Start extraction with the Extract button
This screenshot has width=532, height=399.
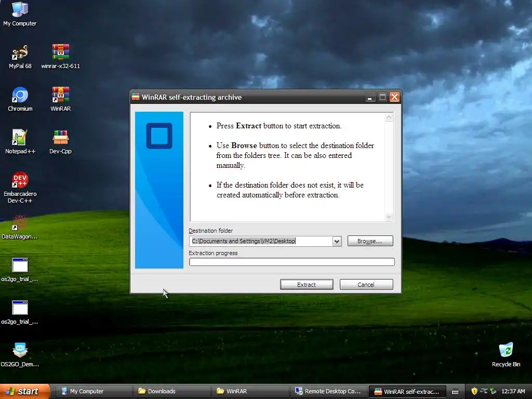(x=307, y=284)
